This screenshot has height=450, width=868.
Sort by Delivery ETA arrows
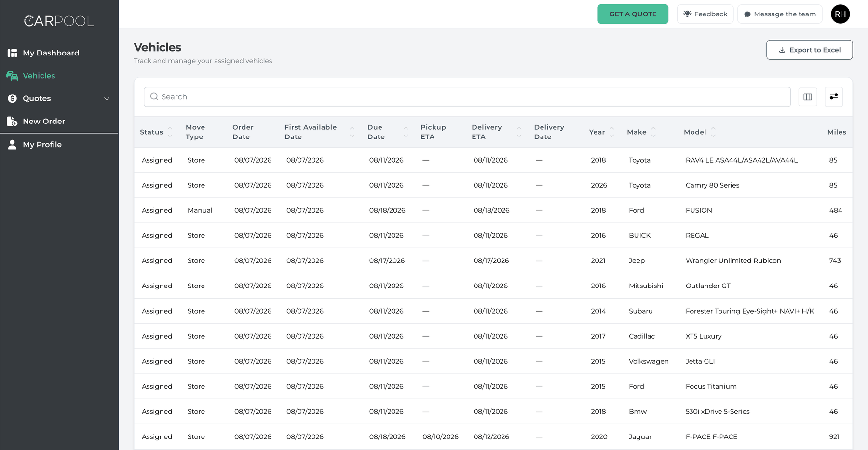(519, 132)
